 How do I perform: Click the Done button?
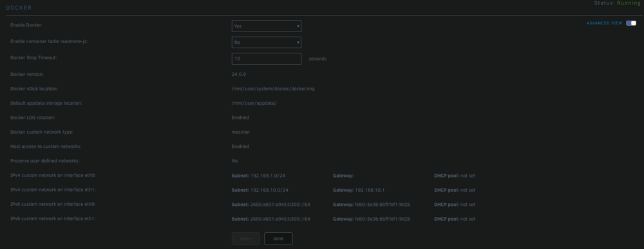pos(278,239)
